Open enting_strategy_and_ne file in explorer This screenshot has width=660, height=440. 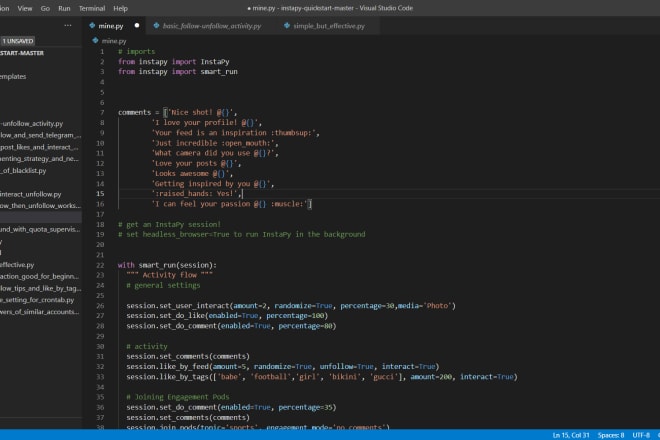pyautogui.click(x=39, y=159)
